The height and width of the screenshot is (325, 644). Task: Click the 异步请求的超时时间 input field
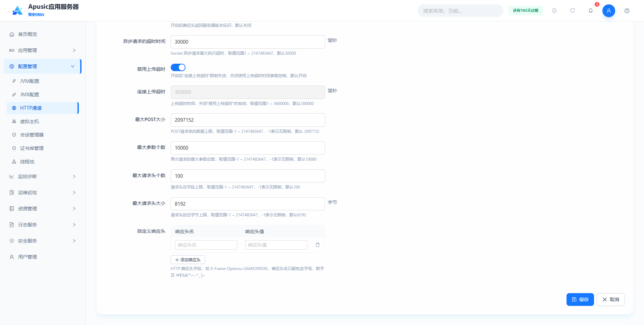(x=248, y=42)
